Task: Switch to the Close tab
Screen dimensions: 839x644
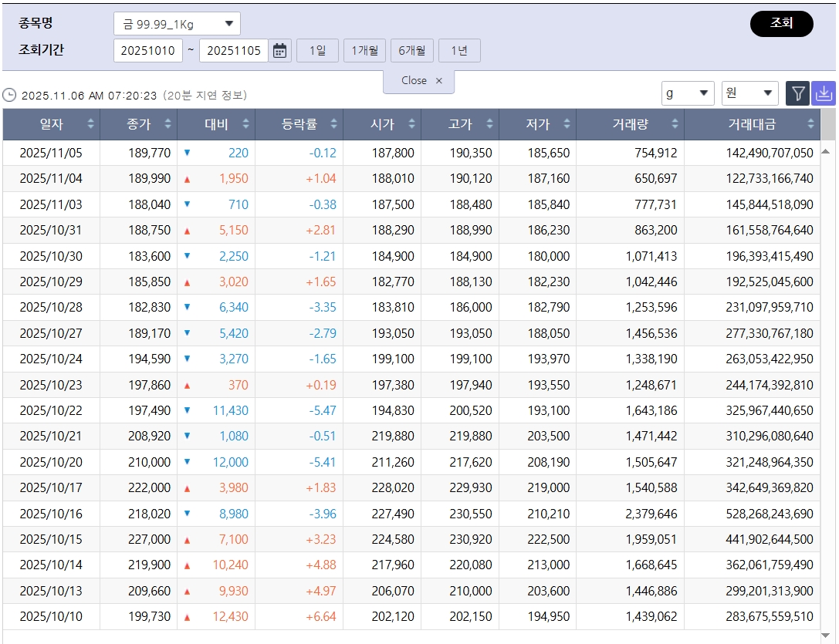Action: (414, 80)
